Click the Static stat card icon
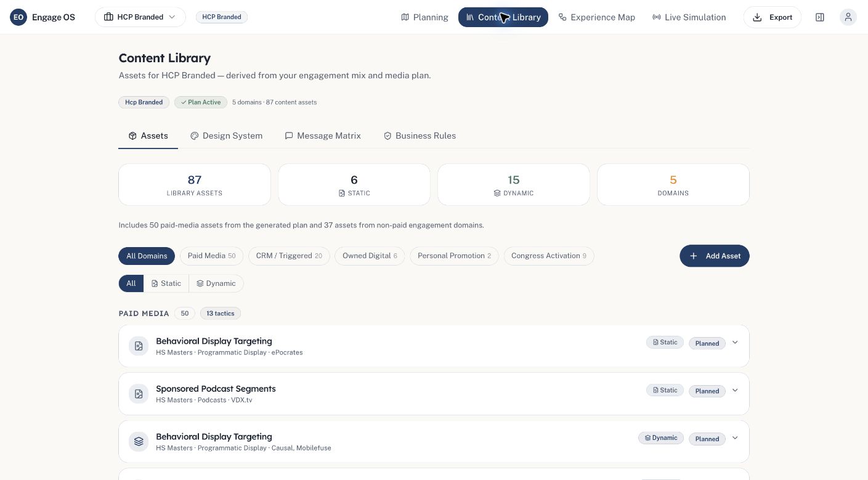Viewport: 868px width, 480px height. (342, 193)
